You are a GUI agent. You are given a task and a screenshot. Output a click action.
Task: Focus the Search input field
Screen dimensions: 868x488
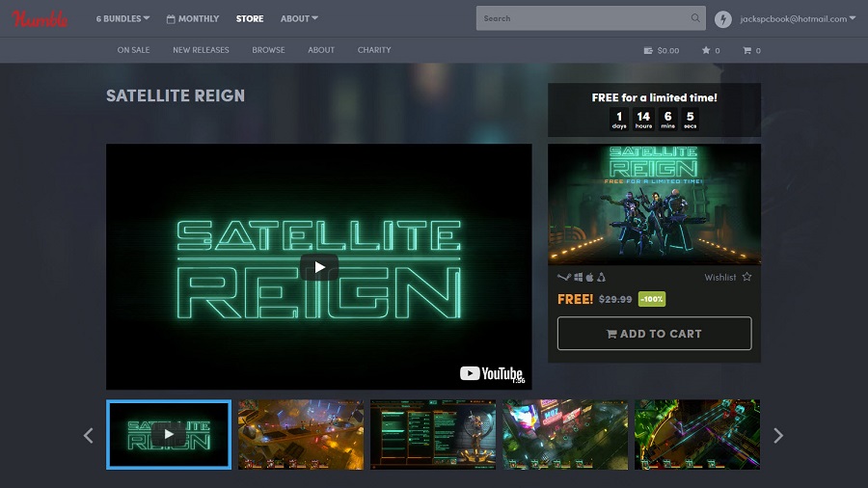click(590, 18)
